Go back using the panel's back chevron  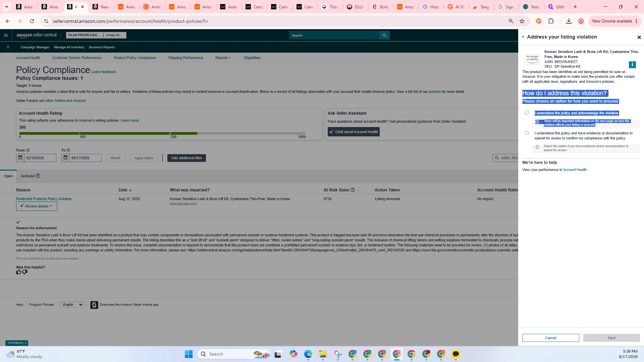[523, 37]
